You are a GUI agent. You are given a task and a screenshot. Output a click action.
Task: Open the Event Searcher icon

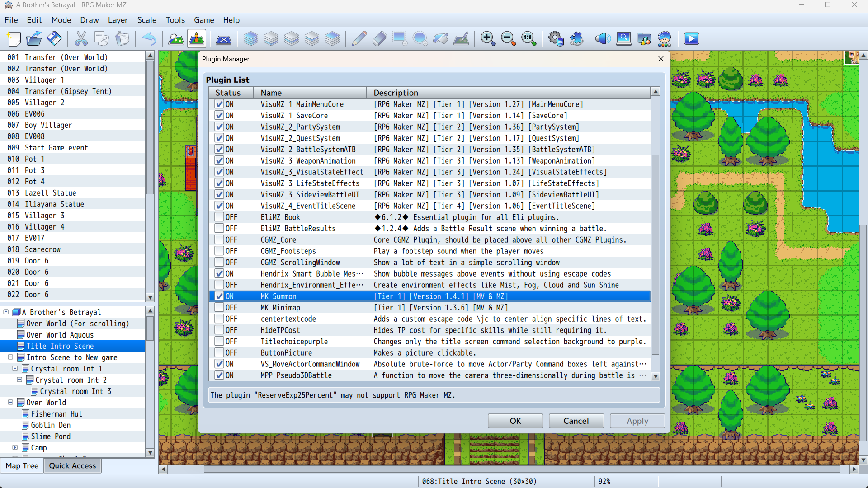point(623,39)
